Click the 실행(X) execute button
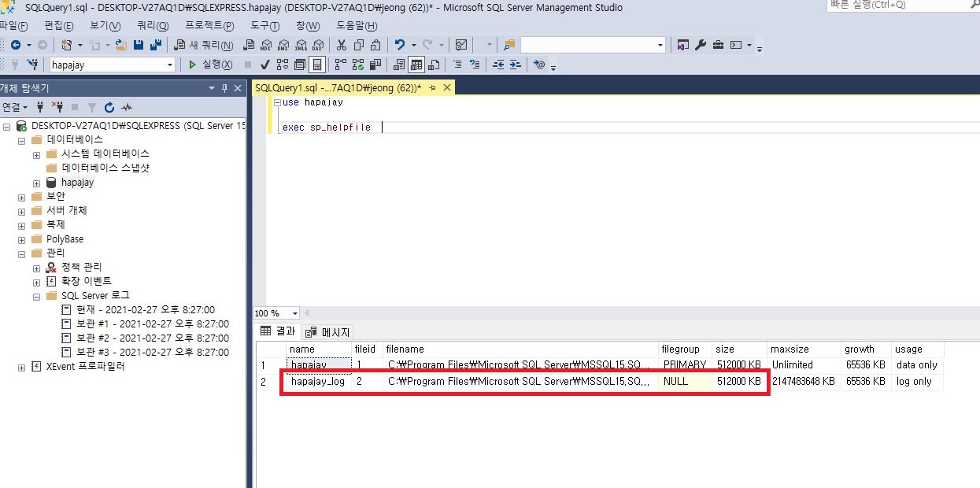 click(209, 65)
